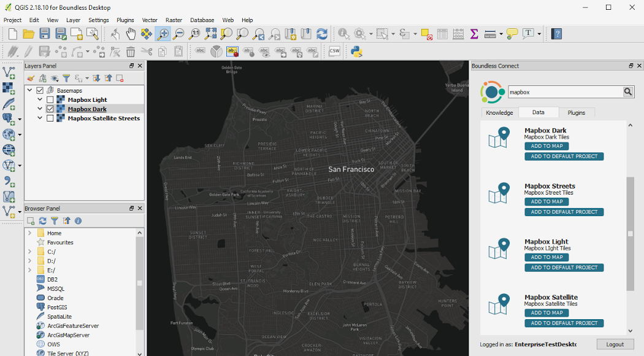Open the Project menu
This screenshot has width=644, height=356.
12,20
